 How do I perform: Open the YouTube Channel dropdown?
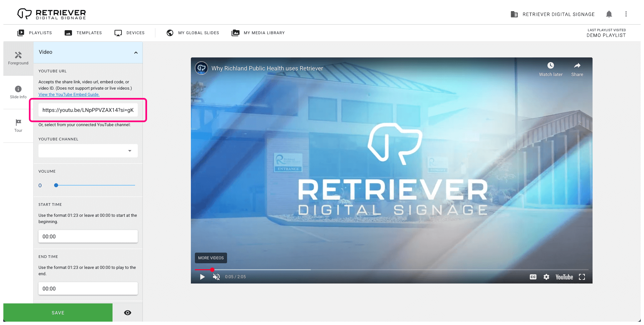pyautogui.click(x=88, y=151)
